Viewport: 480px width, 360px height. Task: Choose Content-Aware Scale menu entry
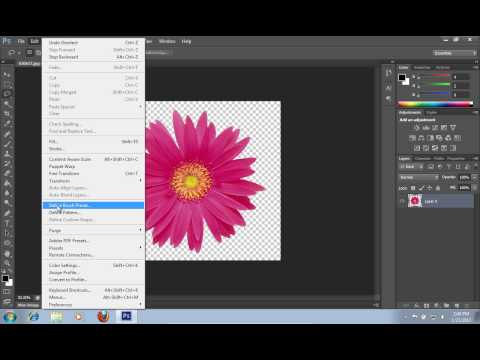tap(93, 159)
